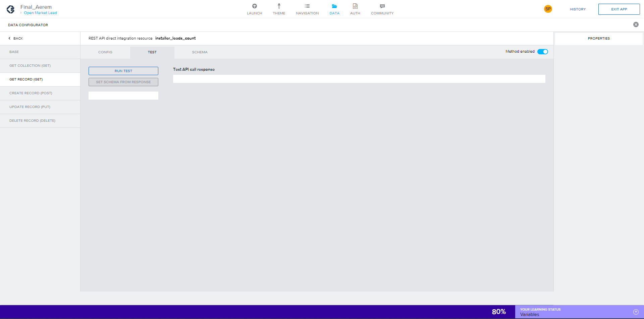Open the Community chat icon

click(x=382, y=6)
